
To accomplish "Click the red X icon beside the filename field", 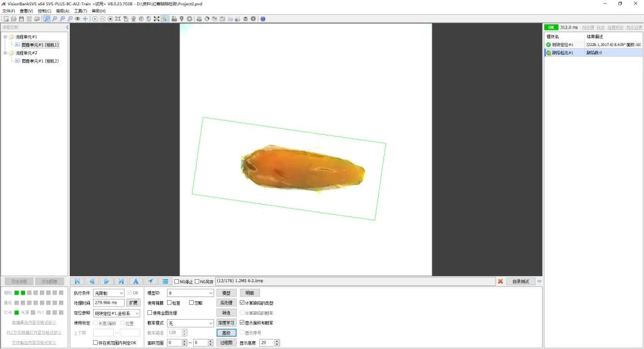I will pyautogui.click(x=500, y=282).
